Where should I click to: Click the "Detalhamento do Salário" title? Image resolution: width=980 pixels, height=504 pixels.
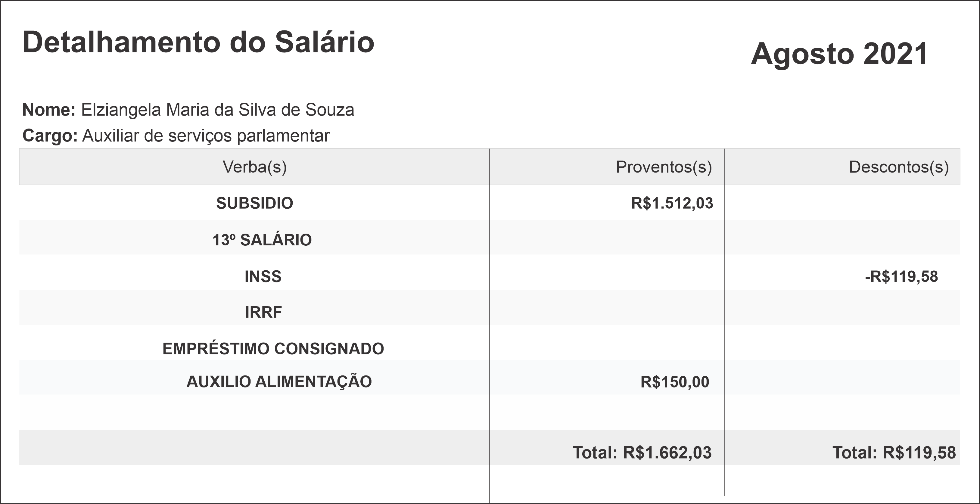[x=198, y=42]
